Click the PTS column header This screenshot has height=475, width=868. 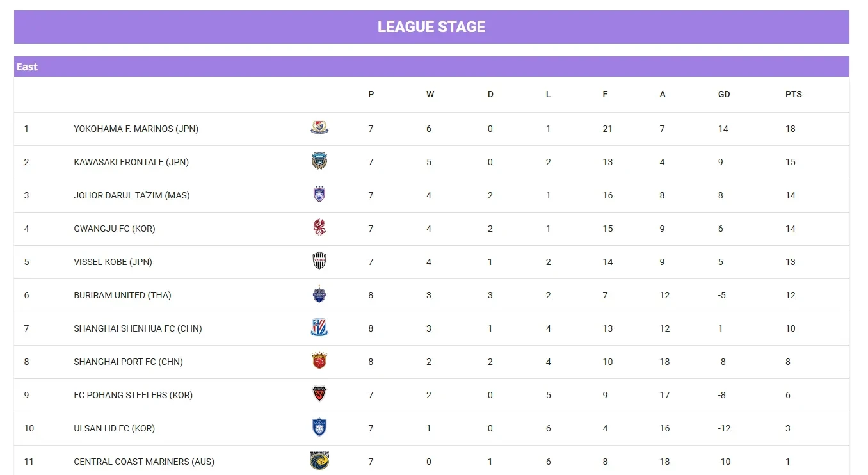(x=794, y=94)
